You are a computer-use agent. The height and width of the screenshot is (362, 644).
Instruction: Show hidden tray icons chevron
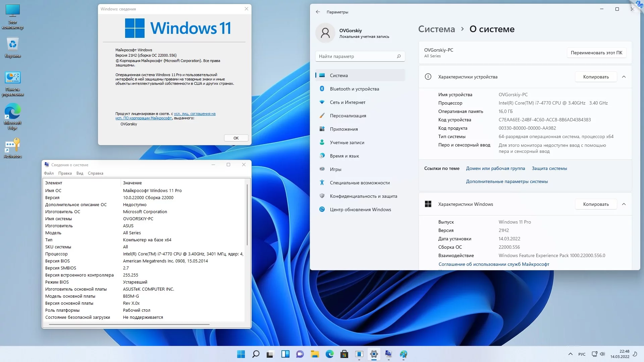coord(570,354)
